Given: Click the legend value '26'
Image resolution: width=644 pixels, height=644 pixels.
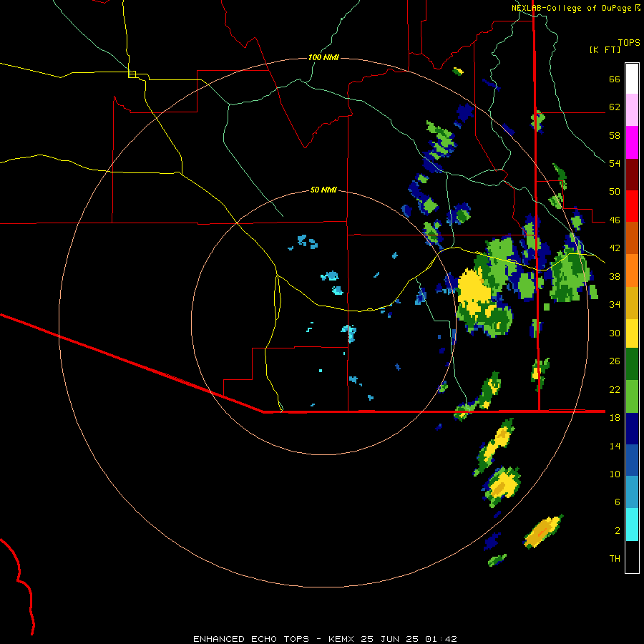Looking at the screenshot, I should [x=615, y=361].
